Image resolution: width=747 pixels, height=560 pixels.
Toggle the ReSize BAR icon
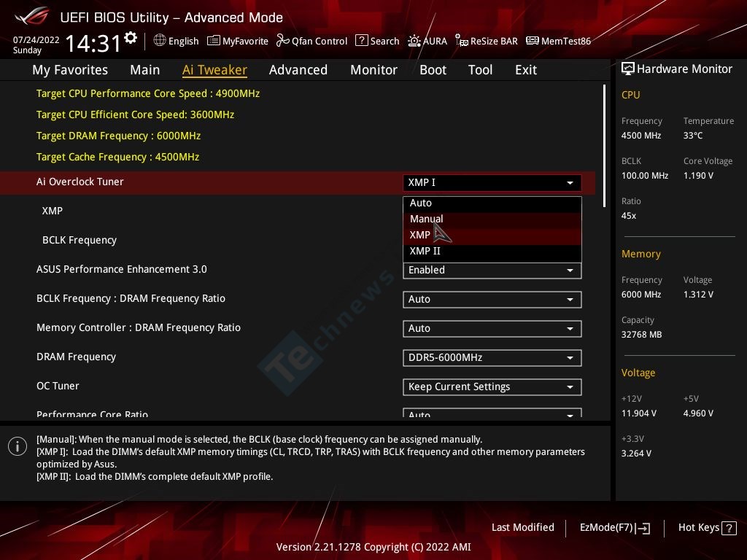click(x=461, y=41)
